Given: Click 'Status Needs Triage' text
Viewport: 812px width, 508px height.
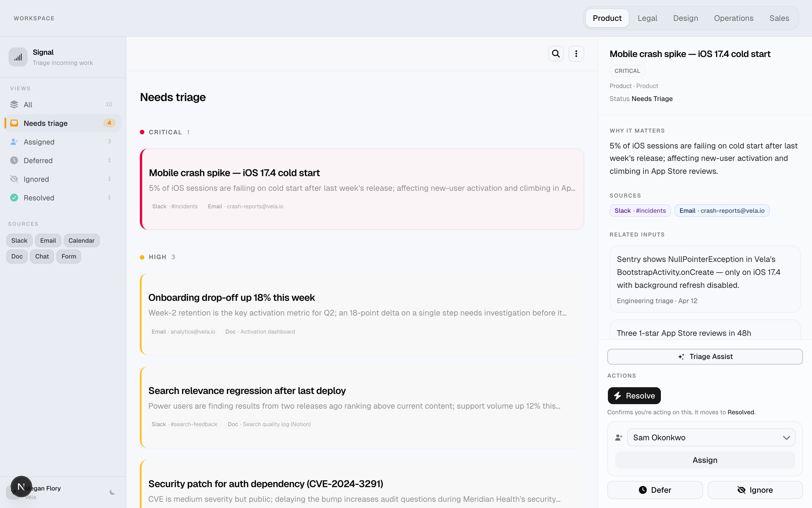Looking at the screenshot, I should click(641, 99).
